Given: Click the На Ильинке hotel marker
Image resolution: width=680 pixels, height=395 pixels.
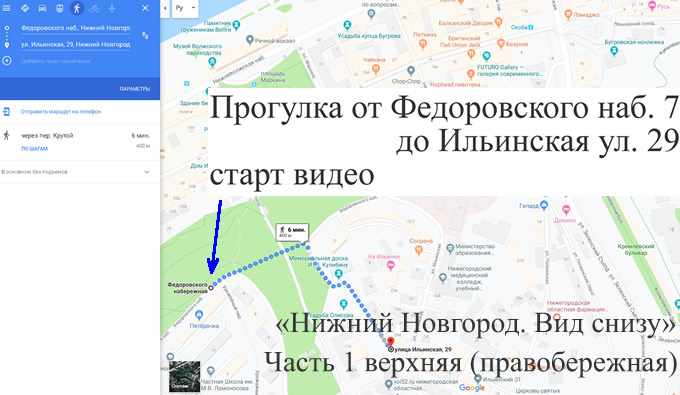Looking at the screenshot, I should tap(391, 265).
